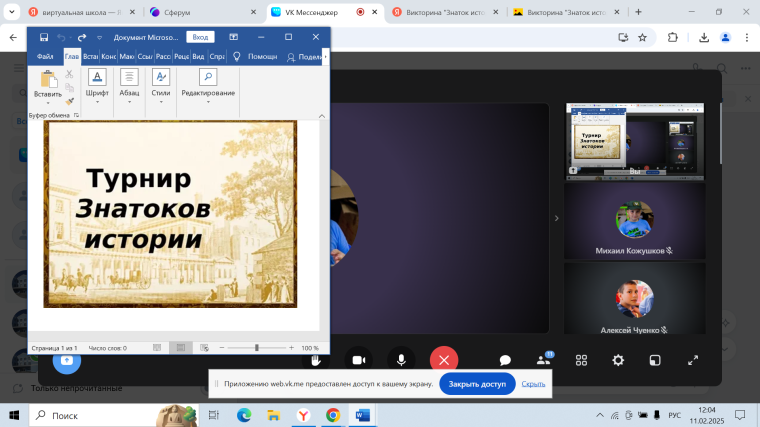Viewport: 760px width, 427px height.
Task: Switch to read mode view icon
Action: coord(157,348)
